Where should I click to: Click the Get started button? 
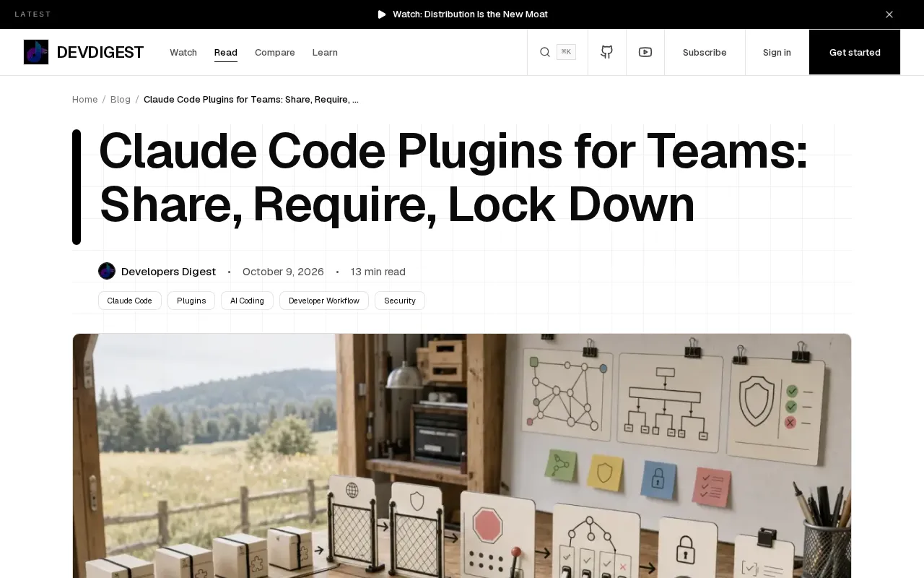[855, 52]
